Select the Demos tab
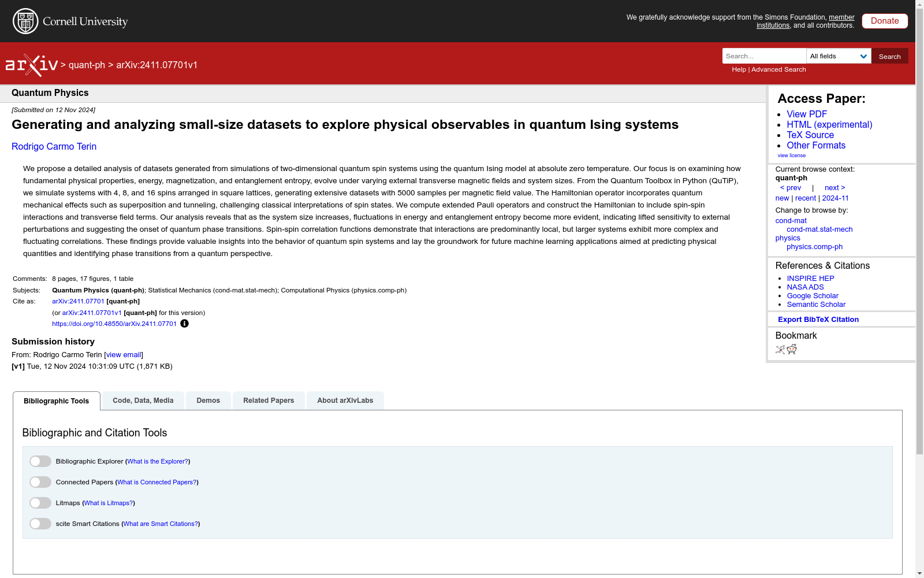 tap(208, 401)
